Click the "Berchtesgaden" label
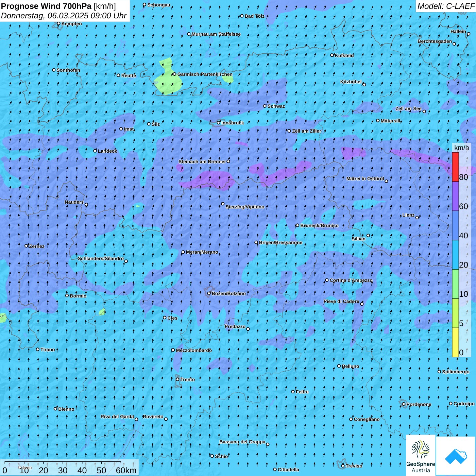The width and height of the screenshot is (476, 476). (435, 41)
